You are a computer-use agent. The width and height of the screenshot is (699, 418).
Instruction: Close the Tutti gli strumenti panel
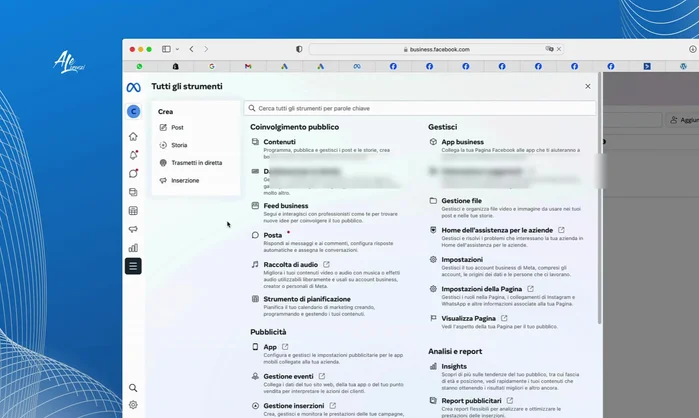coord(588,87)
